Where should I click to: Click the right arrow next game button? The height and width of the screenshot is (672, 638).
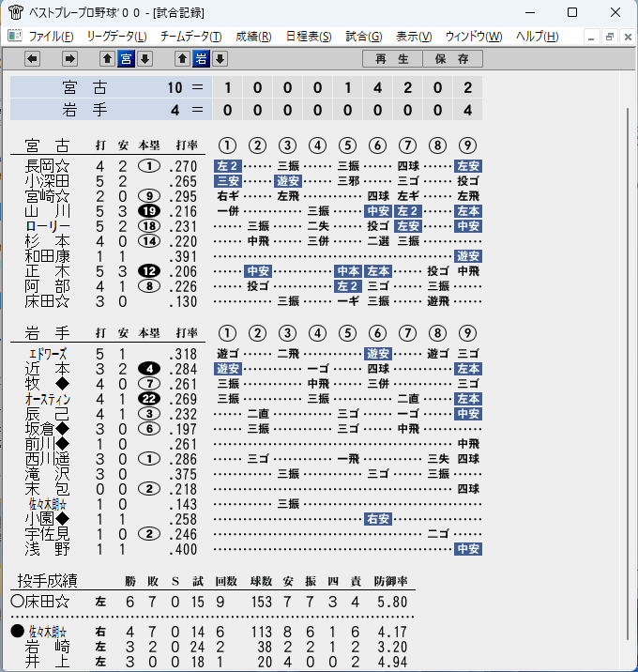[x=69, y=59]
